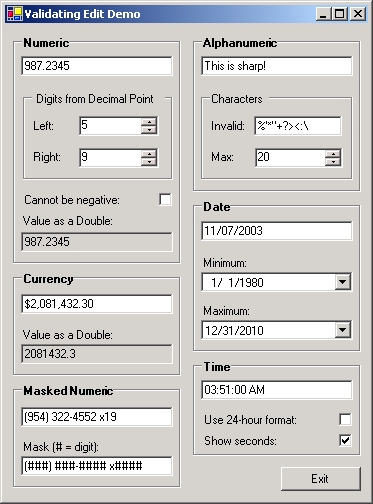Screen dimensions: 373x504
Task: Focus the Time field showing 03:51:00 AM
Action: pyautogui.click(x=277, y=390)
